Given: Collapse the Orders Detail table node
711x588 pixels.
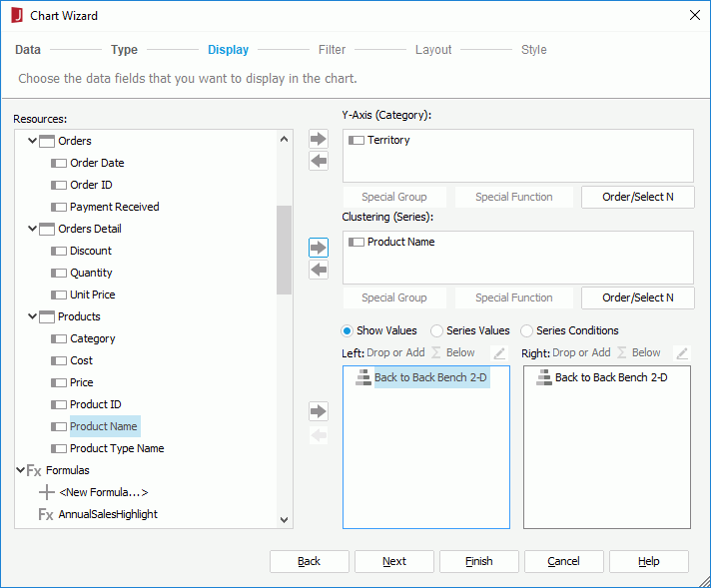Looking at the screenshot, I should pos(32,229).
